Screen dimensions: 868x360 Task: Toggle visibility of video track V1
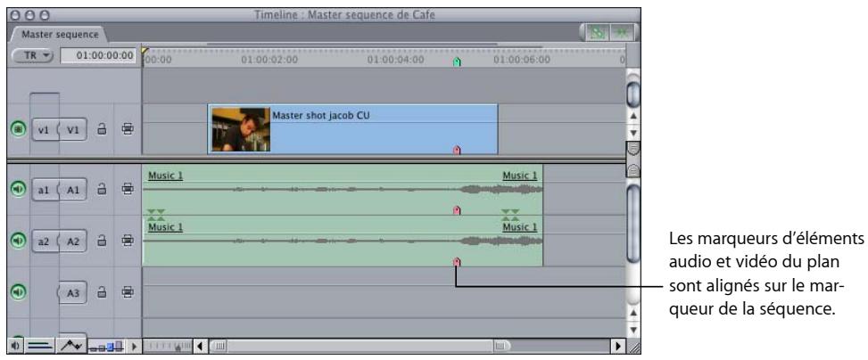click(18, 130)
